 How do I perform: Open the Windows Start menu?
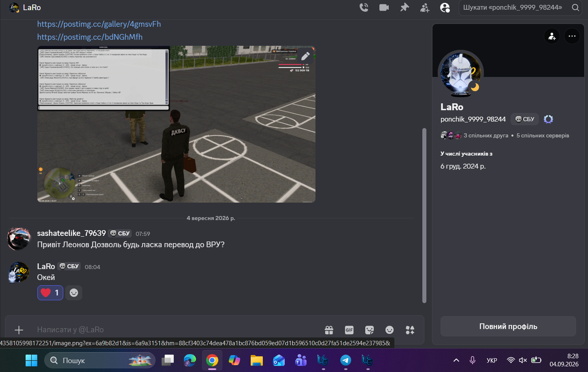(31, 361)
